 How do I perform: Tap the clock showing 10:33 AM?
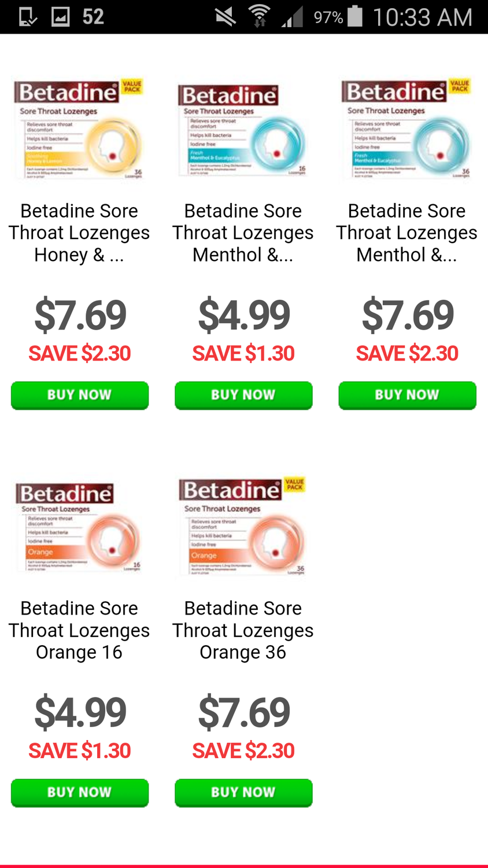pyautogui.click(x=422, y=17)
